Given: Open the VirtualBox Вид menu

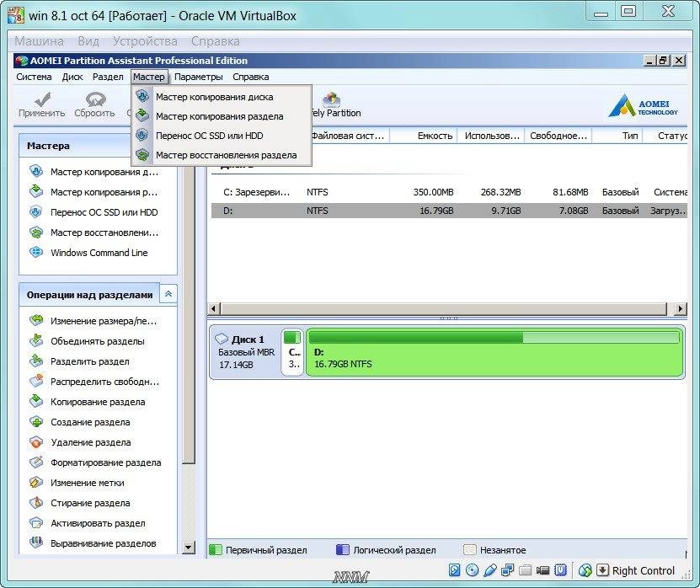Looking at the screenshot, I should click(88, 41).
